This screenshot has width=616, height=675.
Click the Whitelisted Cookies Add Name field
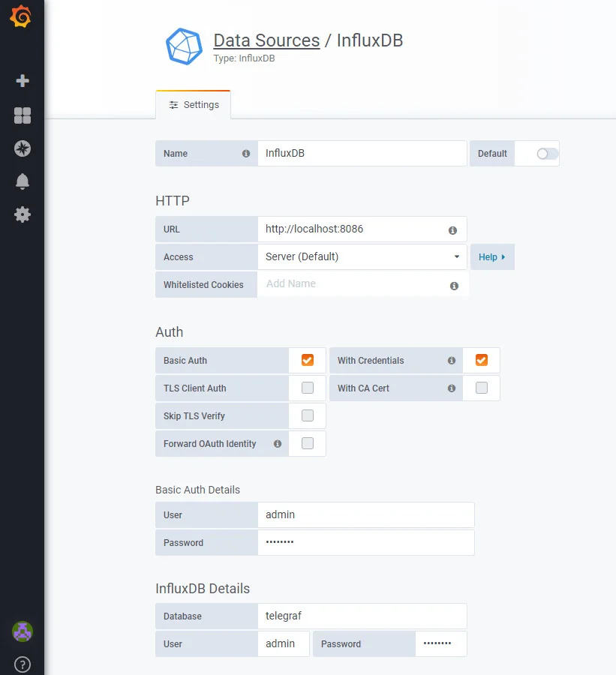coord(362,284)
